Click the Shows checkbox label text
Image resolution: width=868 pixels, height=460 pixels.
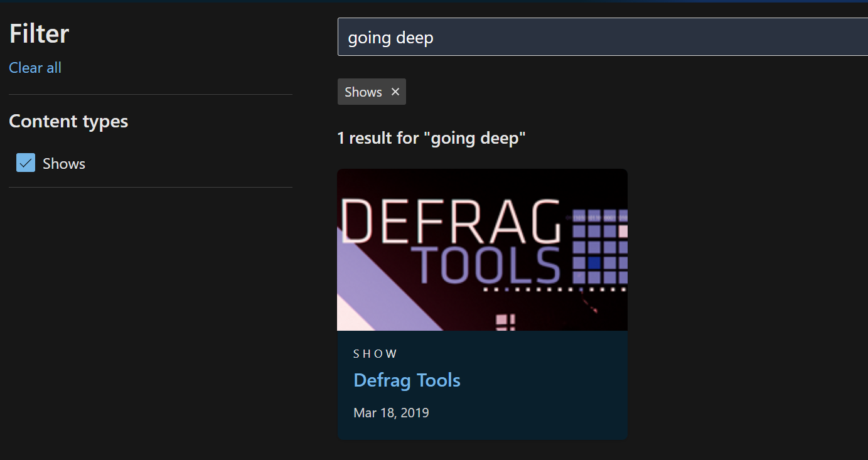click(64, 164)
